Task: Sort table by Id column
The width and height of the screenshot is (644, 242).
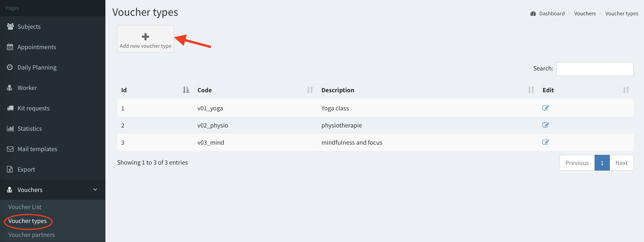Action: (x=186, y=90)
